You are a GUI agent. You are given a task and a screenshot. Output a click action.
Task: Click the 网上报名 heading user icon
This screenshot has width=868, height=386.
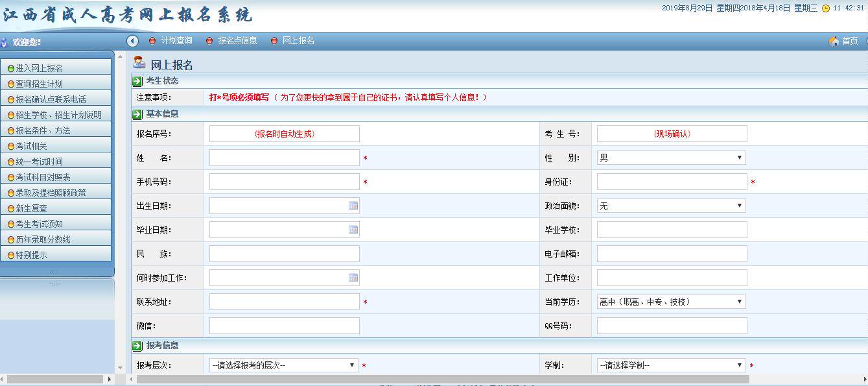tap(139, 63)
